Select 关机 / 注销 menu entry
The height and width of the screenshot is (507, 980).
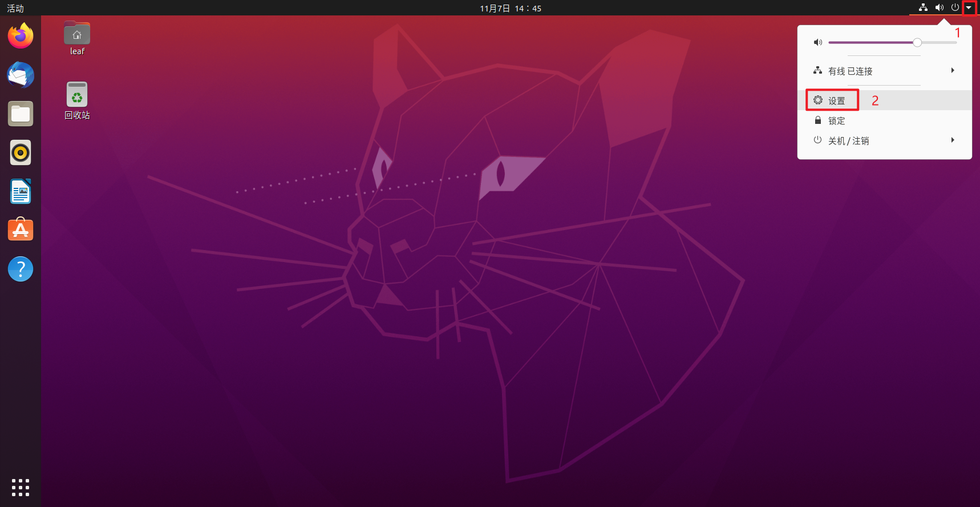[884, 140]
